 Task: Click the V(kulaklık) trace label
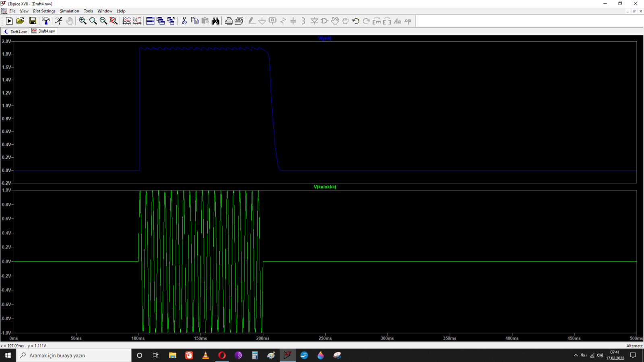325,187
